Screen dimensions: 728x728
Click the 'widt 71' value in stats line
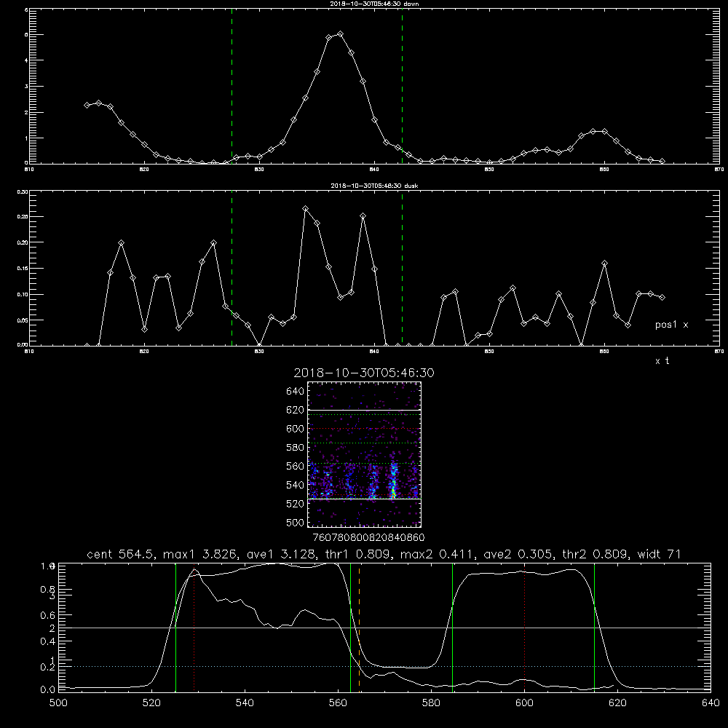click(x=659, y=554)
